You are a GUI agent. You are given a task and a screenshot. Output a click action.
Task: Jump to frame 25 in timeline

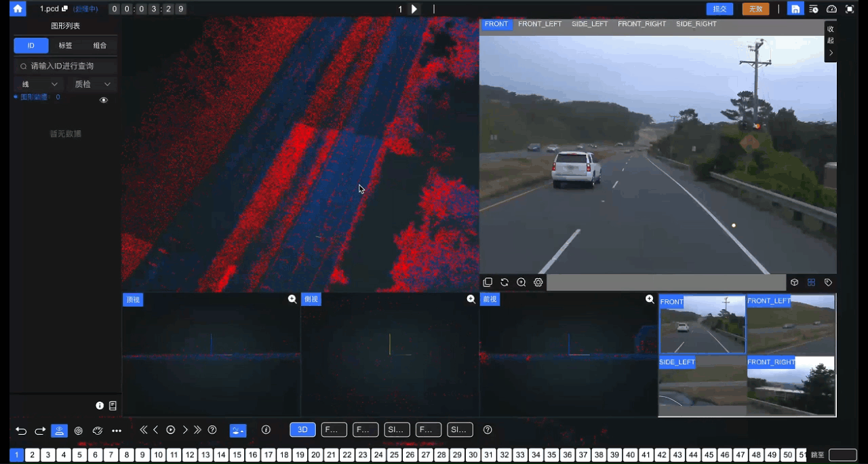point(394,455)
